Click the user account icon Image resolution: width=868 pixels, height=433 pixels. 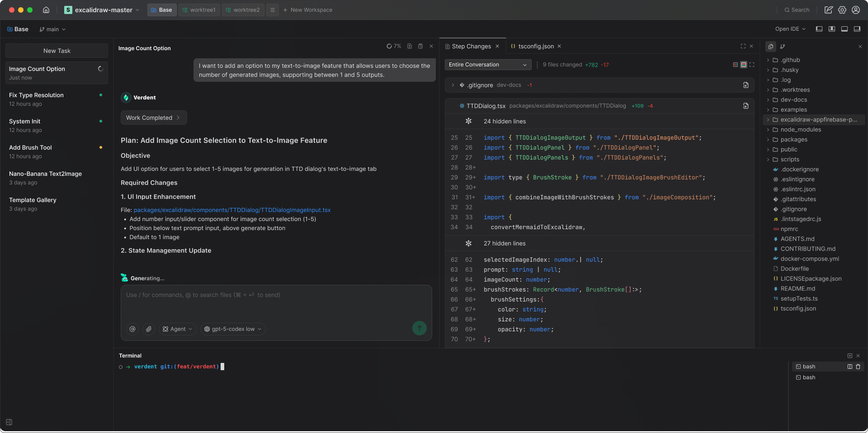(x=856, y=10)
